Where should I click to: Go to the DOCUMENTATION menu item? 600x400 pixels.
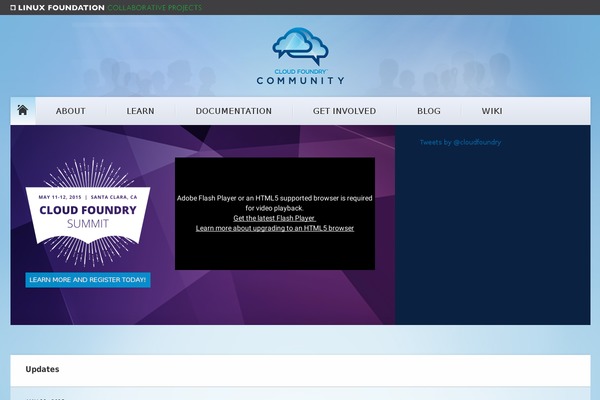pyautogui.click(x=234, y=111)
